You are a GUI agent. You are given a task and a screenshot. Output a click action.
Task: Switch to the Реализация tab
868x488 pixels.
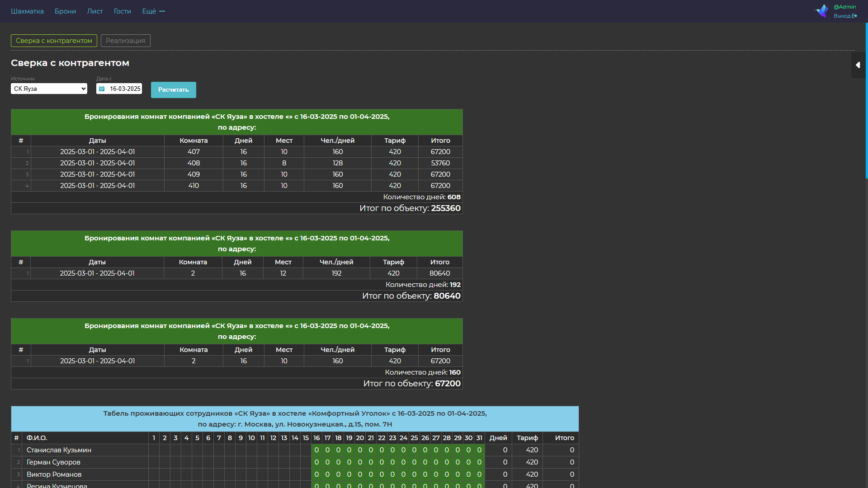point(126,41)
